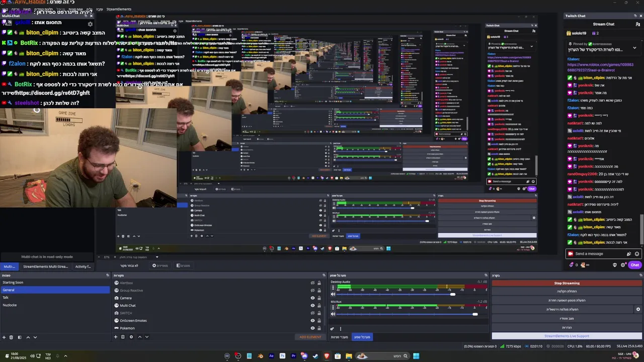Image resolution: width=644 pixels, height=362 pixels.
Task: Open Steam from Windows taskbar
Action: click(315, 356)
